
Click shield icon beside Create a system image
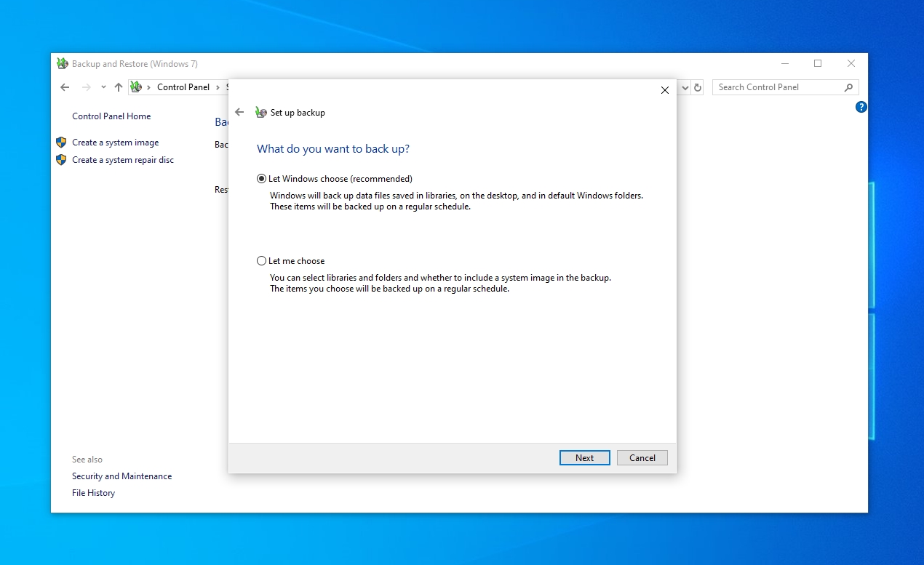coord(61,143)
